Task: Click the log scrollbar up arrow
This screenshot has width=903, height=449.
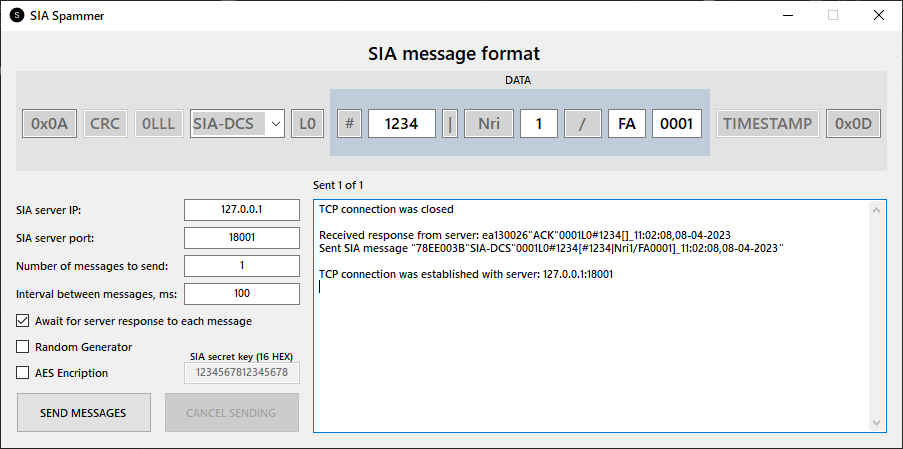Action: point(877,210)
